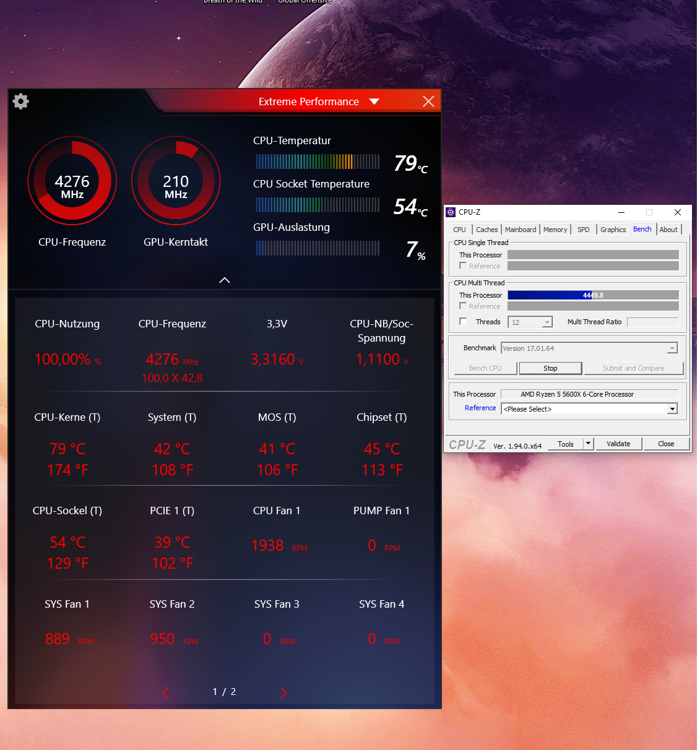Open the Mainboard tab in CPU-Z
Viewport: 700px width, 750px height.
tap(521, 230)
